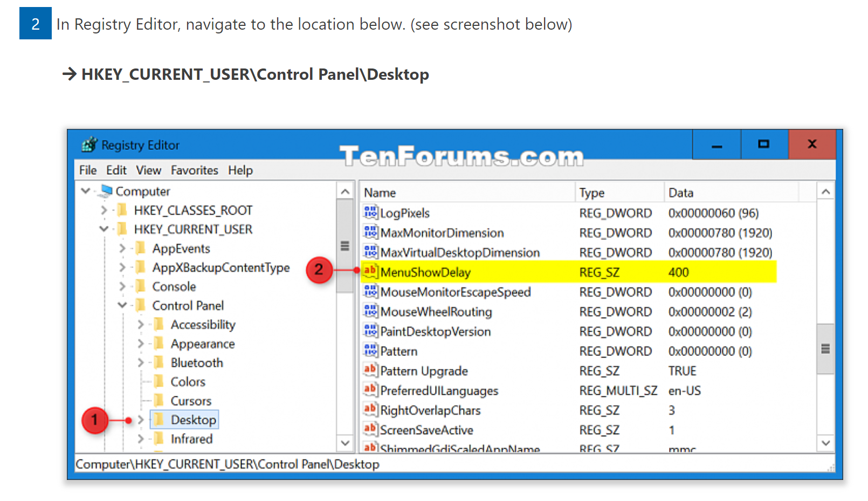Open the Edit menu
This screenshot has height=501, width=868.
pyautogui.click(x=116, y=170)
